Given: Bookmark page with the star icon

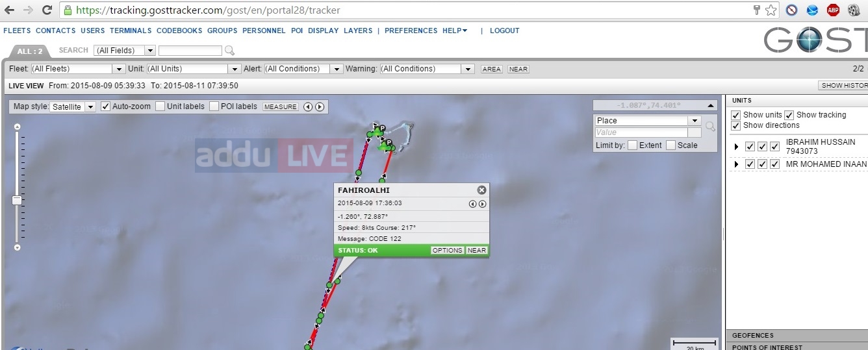Looking at the screenshot, I should tap(771, 10).
